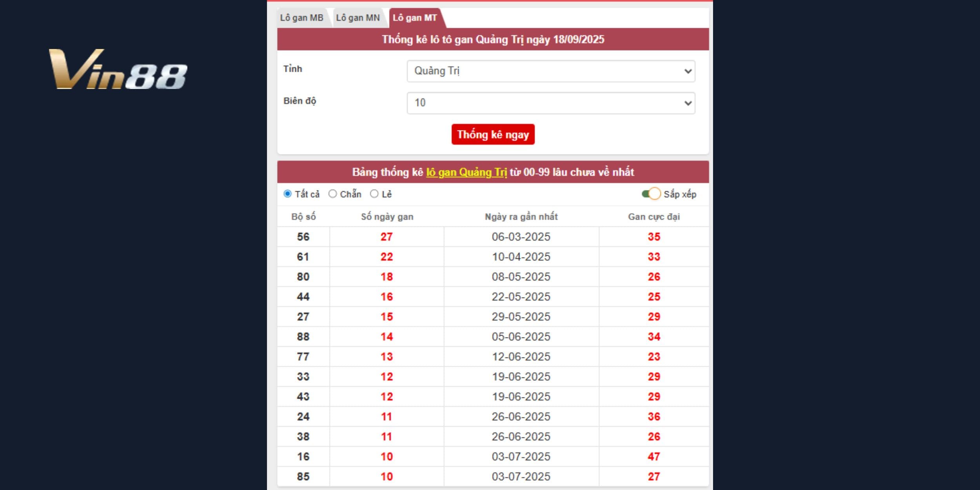The width and height of the screenshot is (980, 490).
Task: Click number 85 in the last row
Action: click(303, 477)
